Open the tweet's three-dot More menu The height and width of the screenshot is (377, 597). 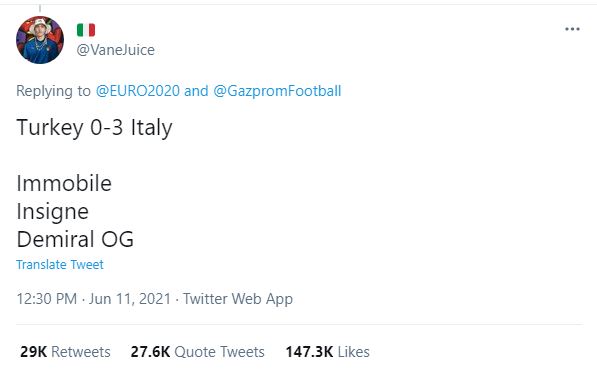coord(572,29)
